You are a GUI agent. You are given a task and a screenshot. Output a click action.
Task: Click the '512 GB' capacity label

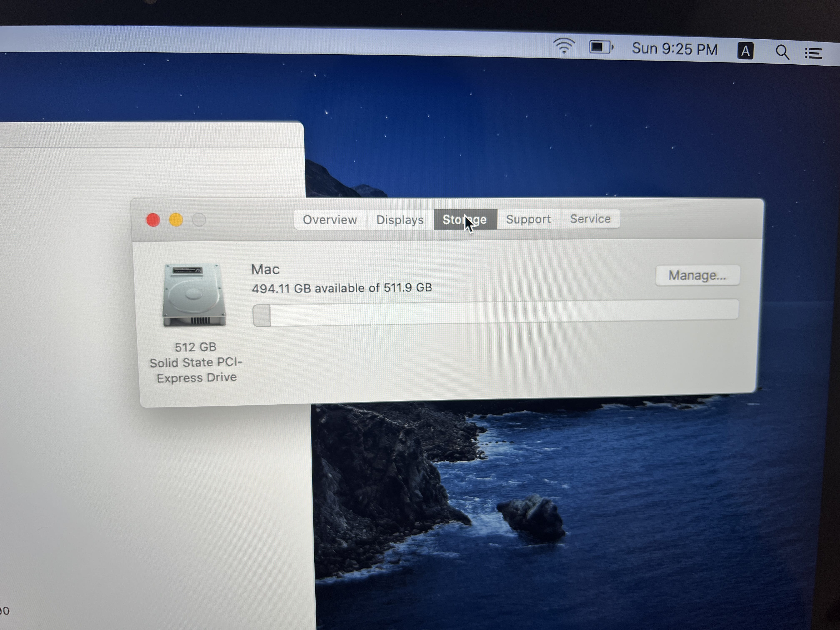click(x=196, y=347)
